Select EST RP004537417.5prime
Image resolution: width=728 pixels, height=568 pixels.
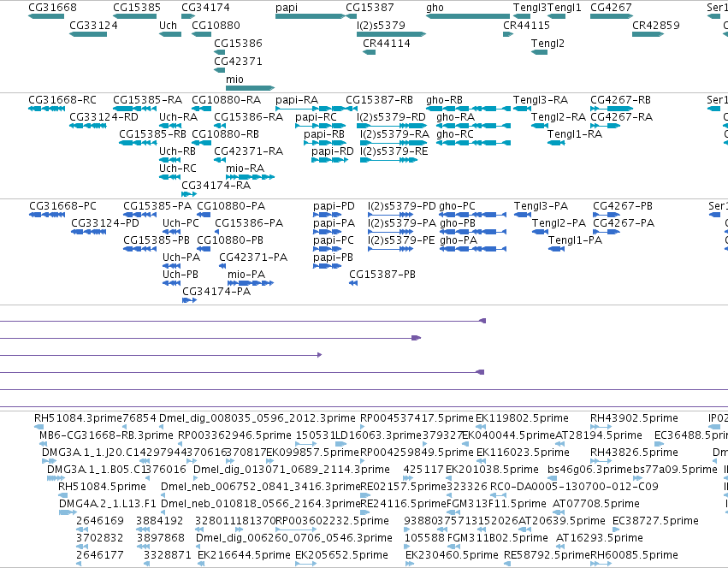point(417,418)
